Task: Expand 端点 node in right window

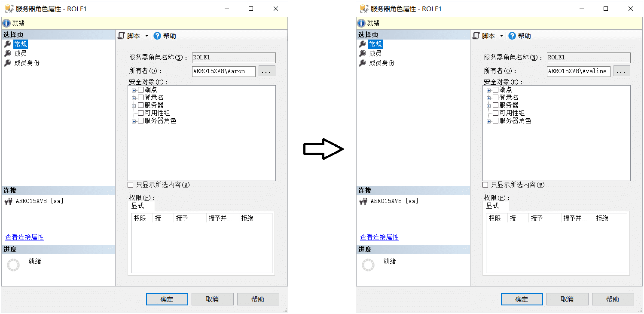Action: pos(489,90)
